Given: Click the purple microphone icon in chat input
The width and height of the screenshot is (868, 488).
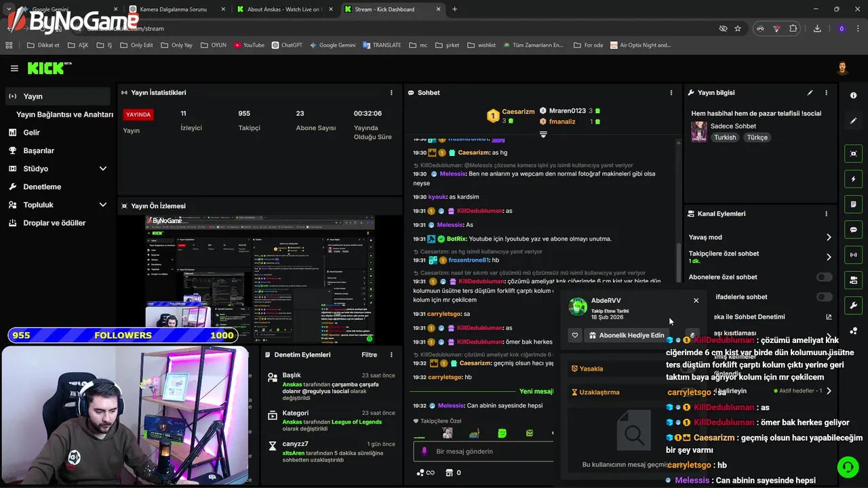Looking at the screenshot, I should pyautogui.click(x=425, y=451).
